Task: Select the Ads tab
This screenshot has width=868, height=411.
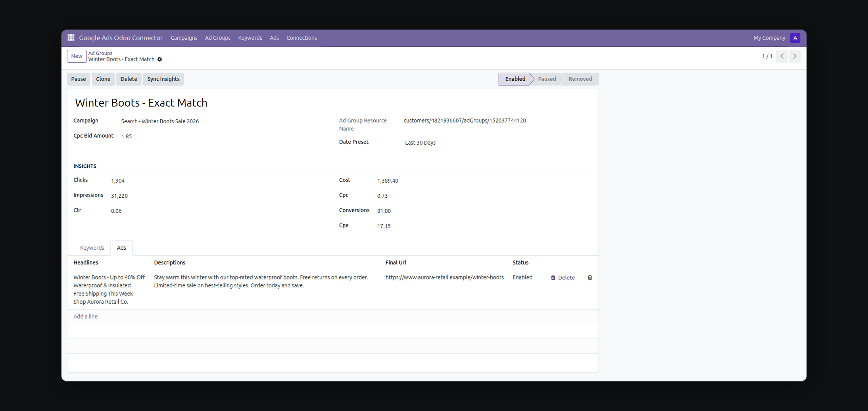Action: (x=121, y=248)
